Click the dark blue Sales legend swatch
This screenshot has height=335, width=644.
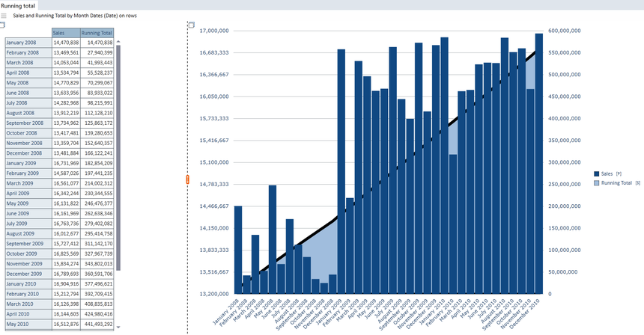pyautogui.click(x=597, y=173)
